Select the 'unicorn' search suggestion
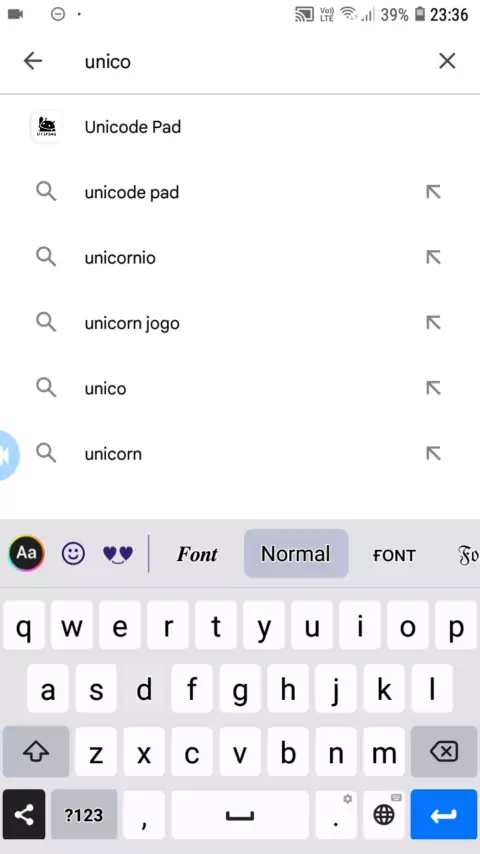This screenshot has width=480, height=854. tap(240, 454)
